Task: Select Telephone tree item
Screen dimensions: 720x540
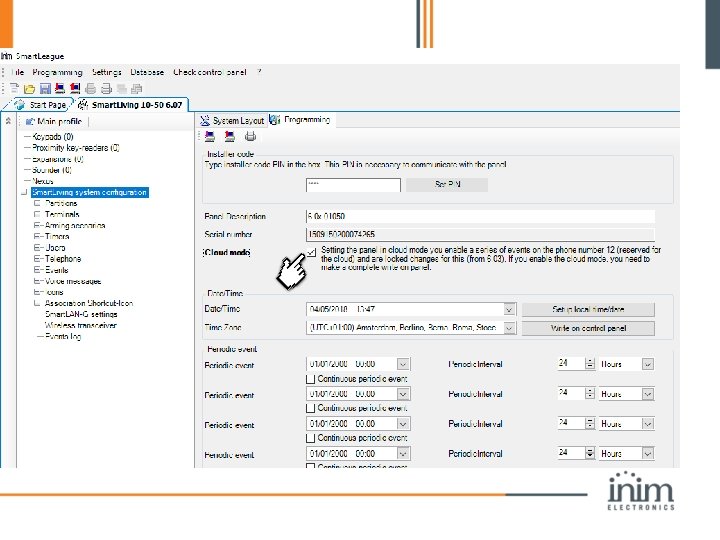Action: (63, 259)
